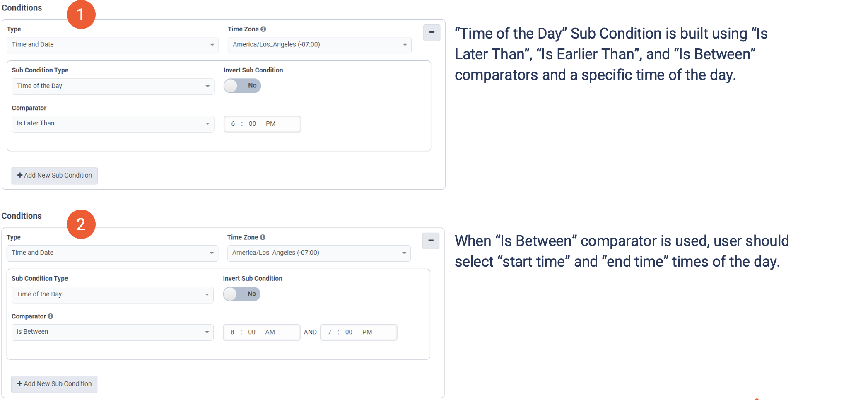Open the first Type dropdown showing Time and Date

(113, 45)
